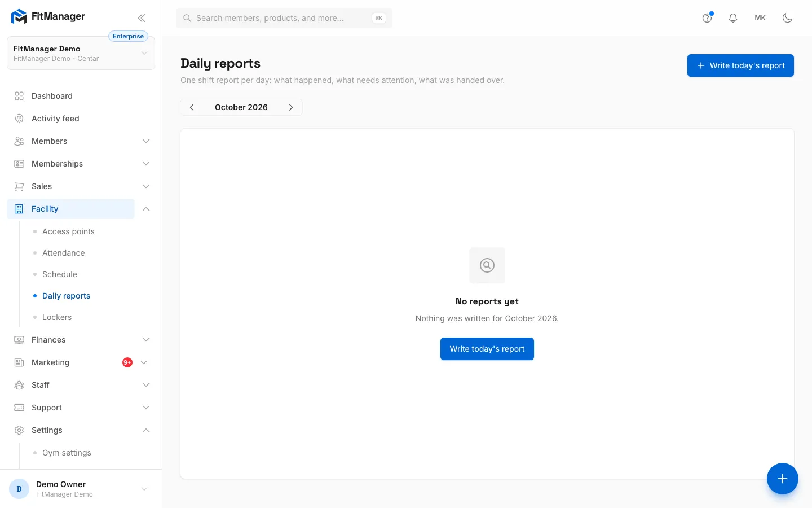Collapse the Settings submenu chevron
The width and height of the screenshot is (812, 508).
tap(146, 430)
